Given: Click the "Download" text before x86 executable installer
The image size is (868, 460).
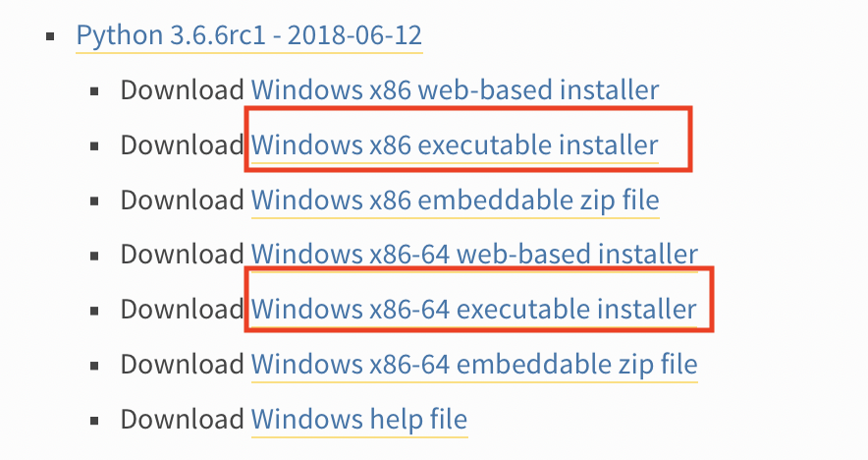Looking at the screenshot, I should [182, 144].
